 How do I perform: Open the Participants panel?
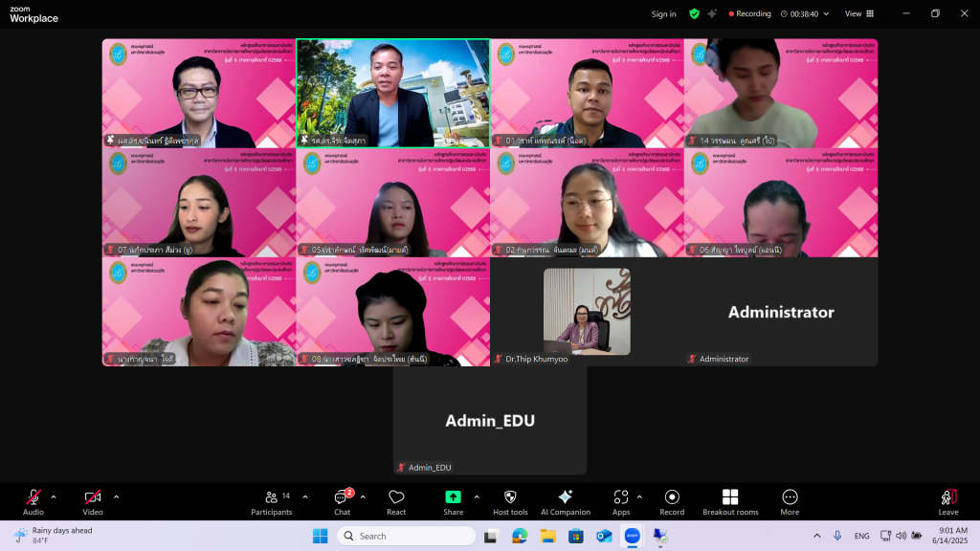tap(272, 501)
